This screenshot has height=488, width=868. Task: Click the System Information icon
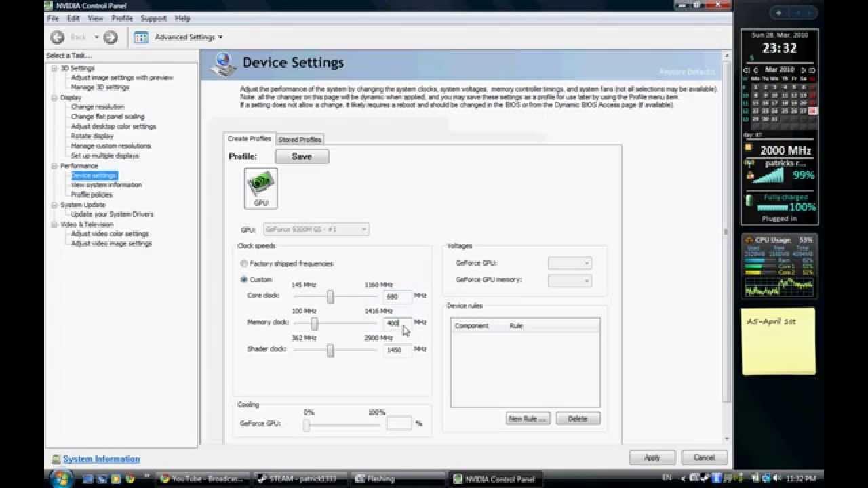point(56,459)
